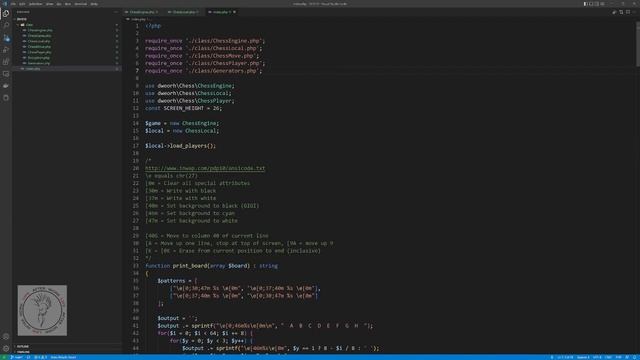Open Generators.php in the Explorer tree
The height and width of the screenshot is (360, 640).
38,63
